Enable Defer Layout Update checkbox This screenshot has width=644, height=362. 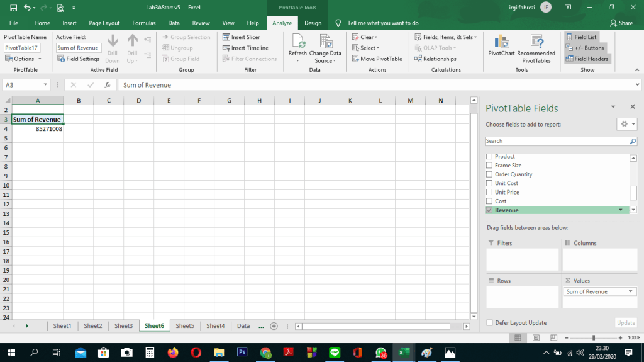pyautogui.click(x=490, y=323)
